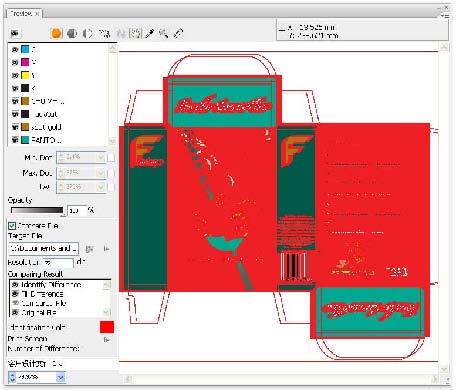The height and width of the screenshot is (390, 456).
Task: Click the Print Screen arrow button
Action: click(106, 340)
